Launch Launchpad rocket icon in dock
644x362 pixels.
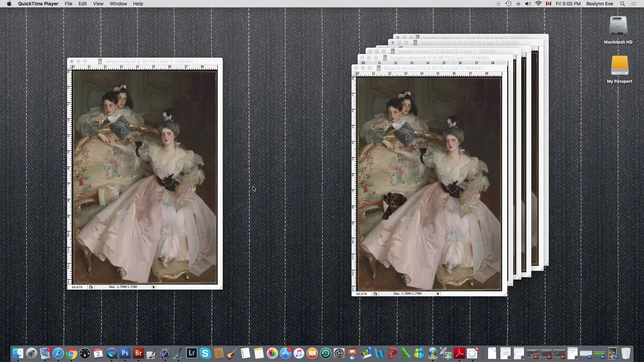pyautogui.click(x=31, y=353)
